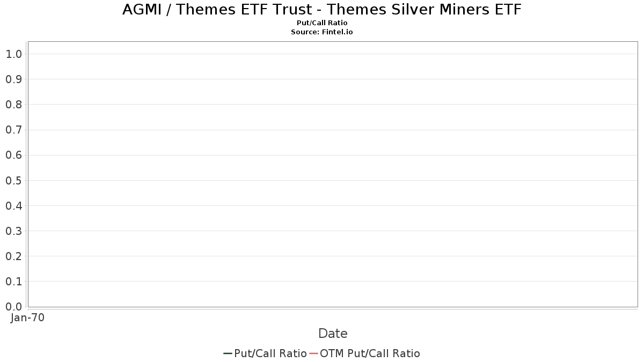Screen dimensions: 644x362
Task: Click the 0.8 y-axis label
Action: click(13, 104)
